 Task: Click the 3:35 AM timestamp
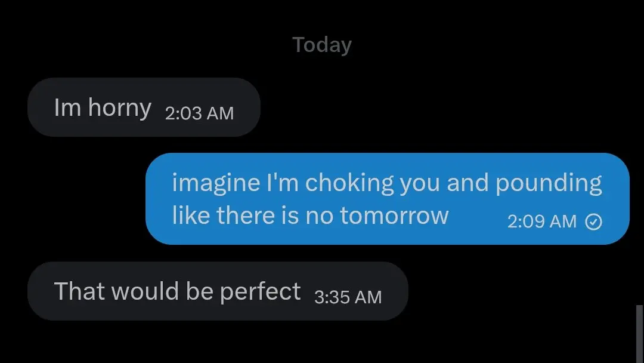pos(348,297)
